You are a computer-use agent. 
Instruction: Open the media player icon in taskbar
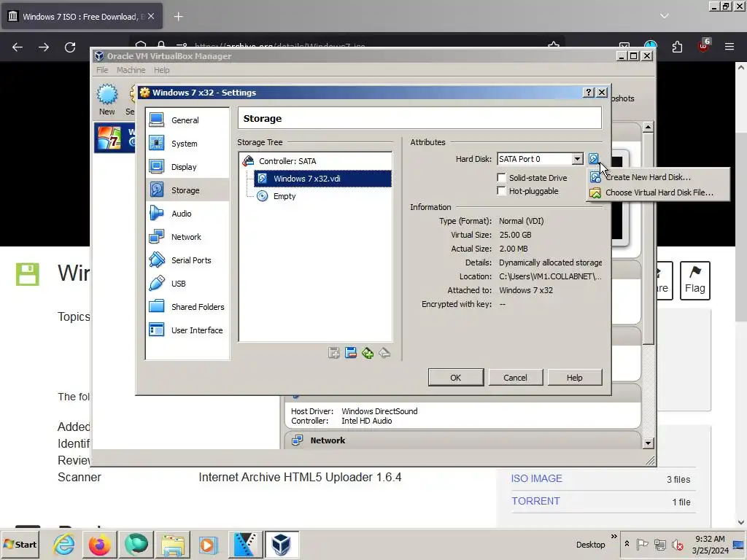coord(208,544)
